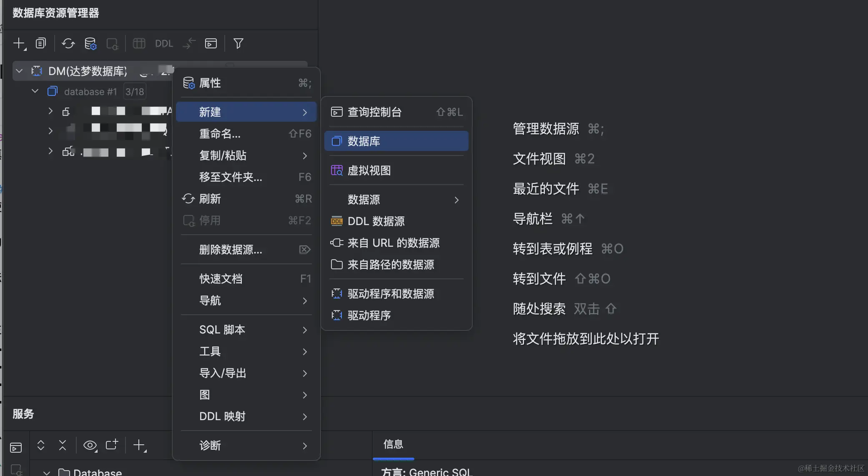Select the database #1 node
This screenshot has height=476, width=868.
pyautogui.click(x=90, y=92)
